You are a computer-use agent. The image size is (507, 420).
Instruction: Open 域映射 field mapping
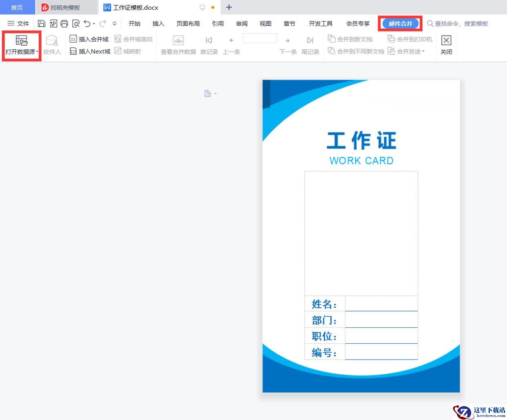click(127, 51)
